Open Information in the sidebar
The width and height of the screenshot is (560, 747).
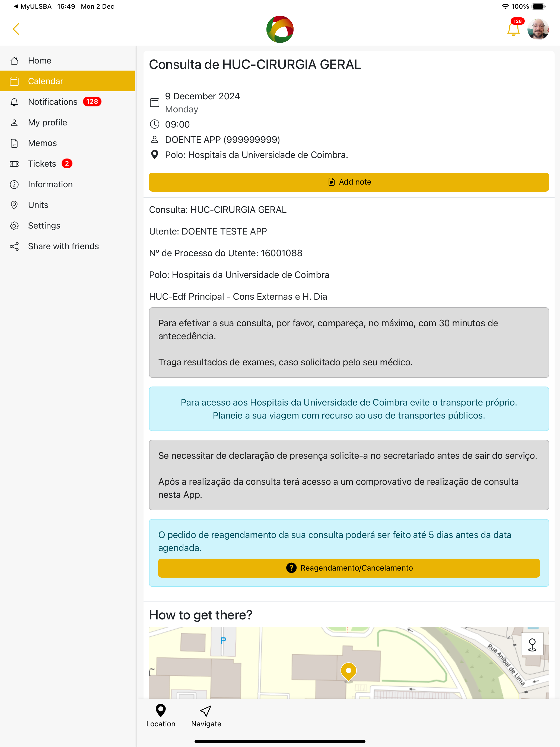[68, 184]
